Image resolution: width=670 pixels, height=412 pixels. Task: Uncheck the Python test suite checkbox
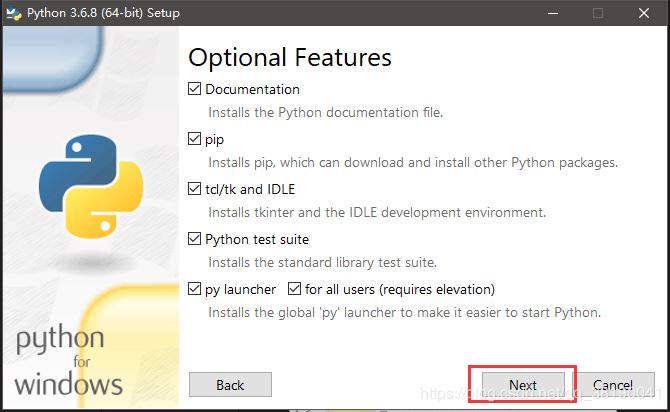pyautogui.click(x=195, y=239)
